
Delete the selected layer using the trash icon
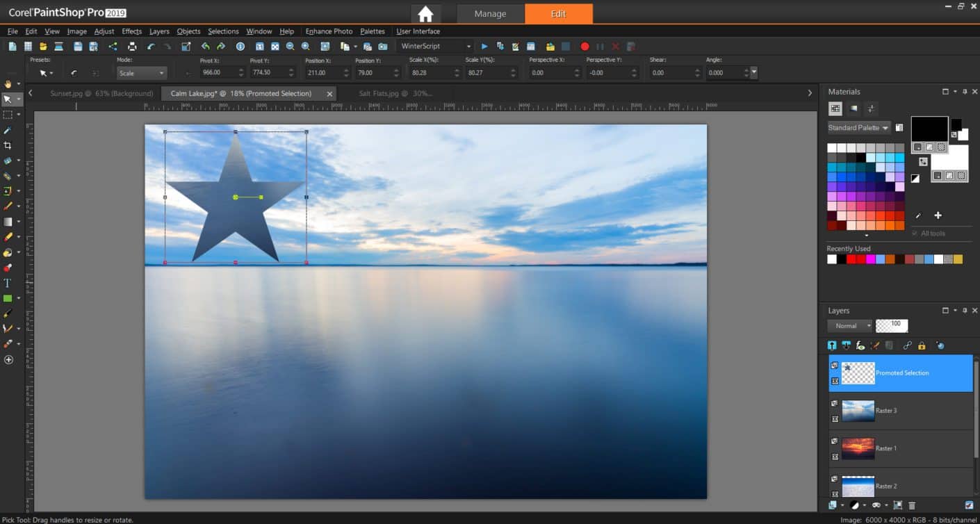coord(912,505)
